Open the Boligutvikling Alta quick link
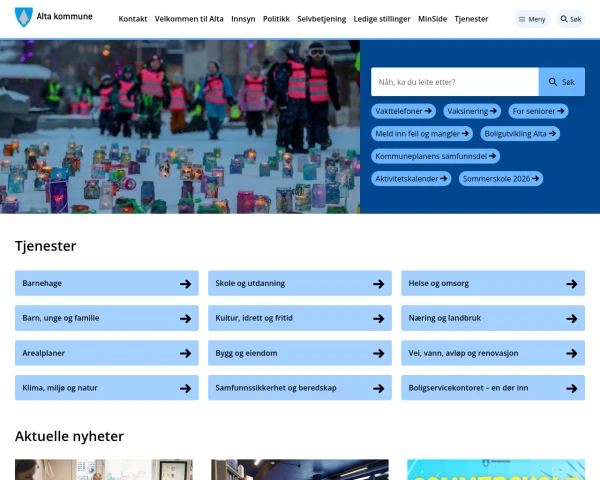 coord(520,134)
